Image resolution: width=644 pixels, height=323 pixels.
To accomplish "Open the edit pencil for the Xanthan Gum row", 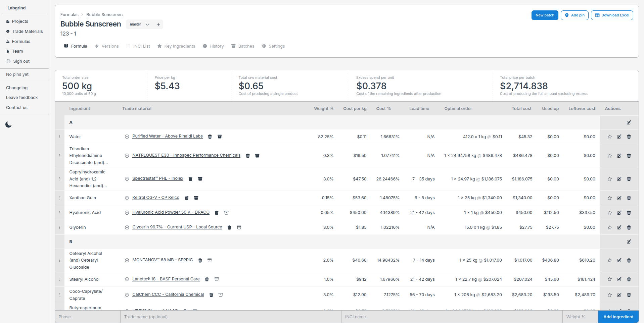I will [x=619, y=198].
